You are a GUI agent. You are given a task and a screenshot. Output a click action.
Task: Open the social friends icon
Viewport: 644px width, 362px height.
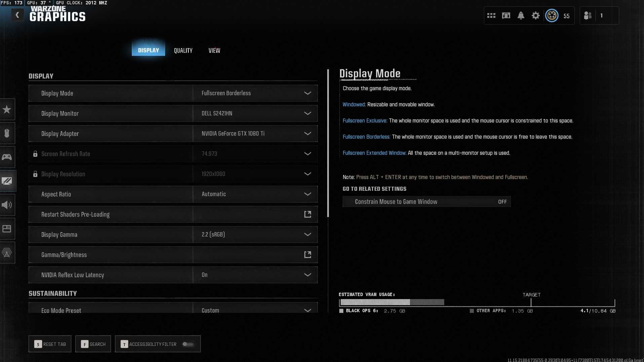click(588, 15)
